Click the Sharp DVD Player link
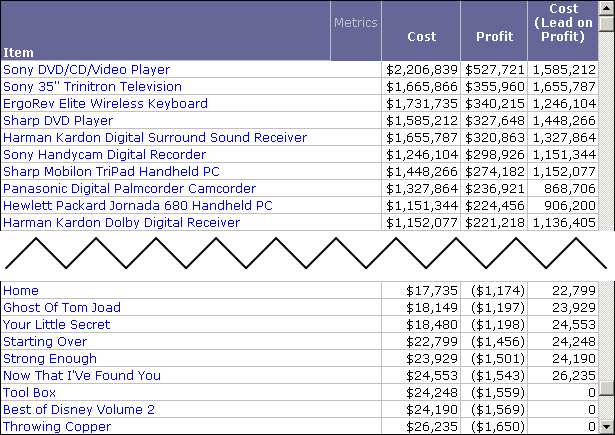615x435 pixels. 58,121
